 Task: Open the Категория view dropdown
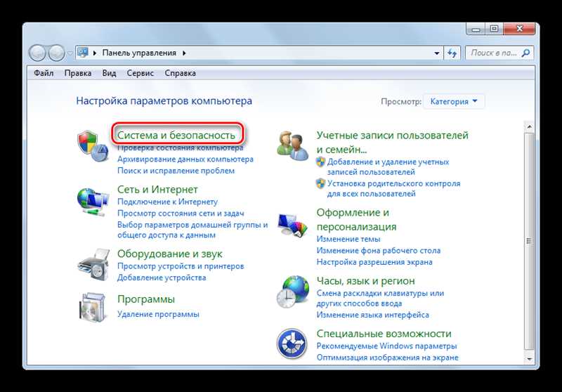click(x=454, y=101)
